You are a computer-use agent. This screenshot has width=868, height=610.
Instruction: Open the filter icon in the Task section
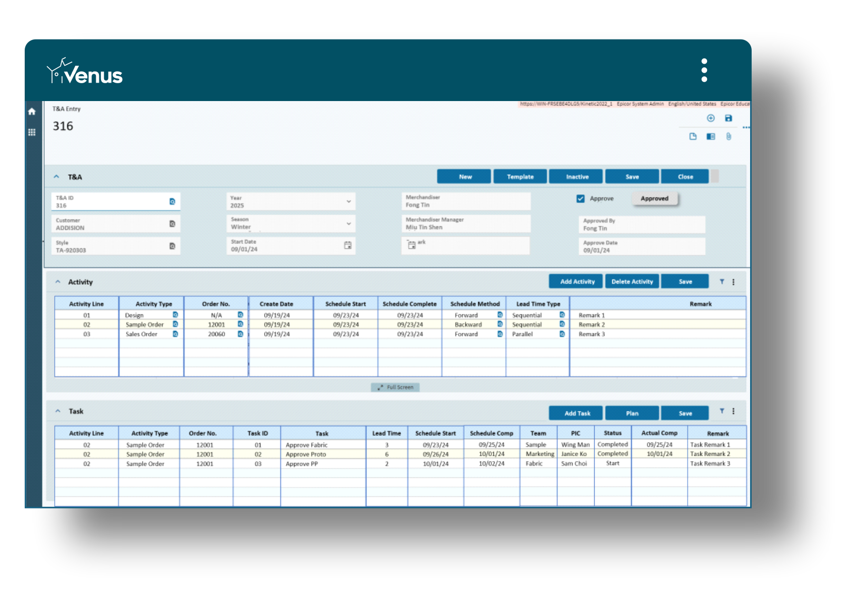(x=722, y=412)
